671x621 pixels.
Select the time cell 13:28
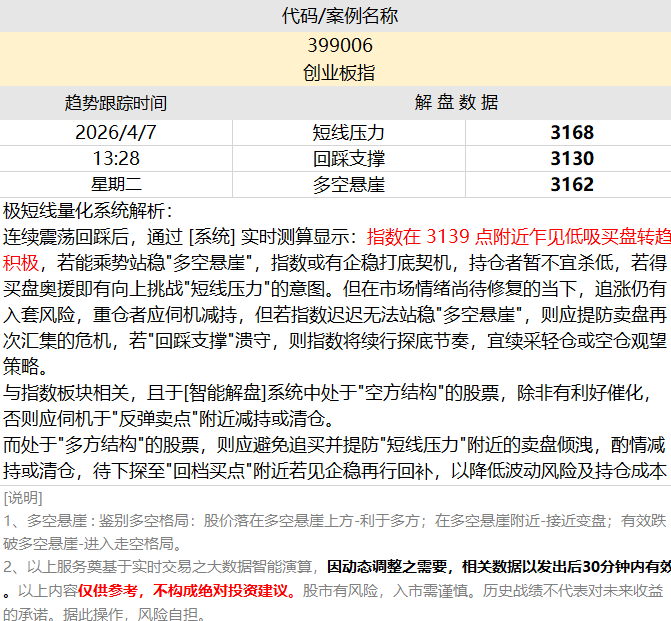116,158
